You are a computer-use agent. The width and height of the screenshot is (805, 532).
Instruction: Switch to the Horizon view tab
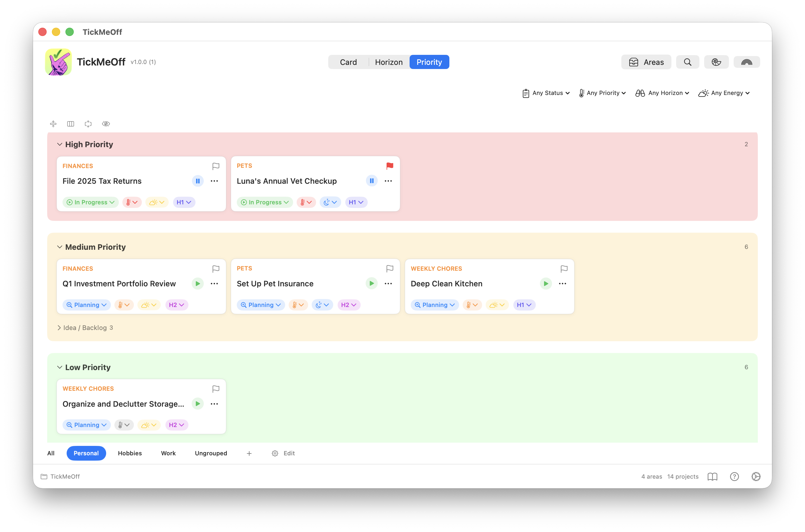pos(388,62)
